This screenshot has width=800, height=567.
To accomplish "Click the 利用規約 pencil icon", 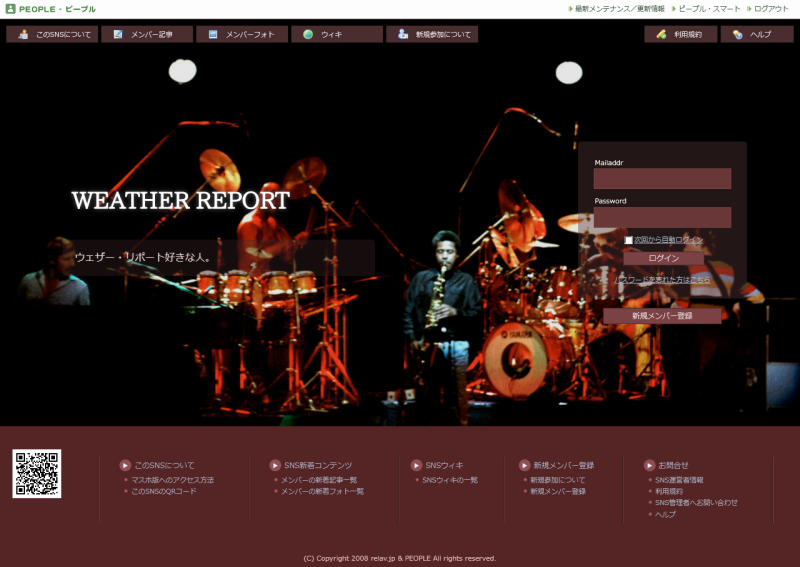I will 661,34.
